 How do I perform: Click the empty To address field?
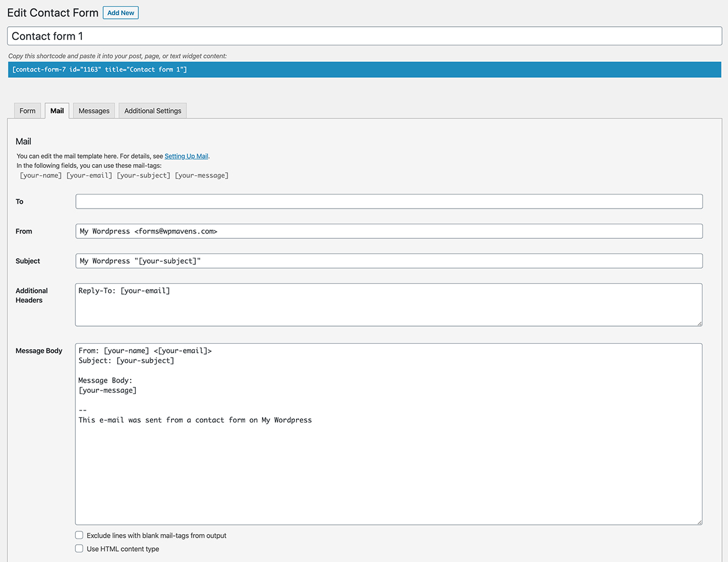[388, 201]
